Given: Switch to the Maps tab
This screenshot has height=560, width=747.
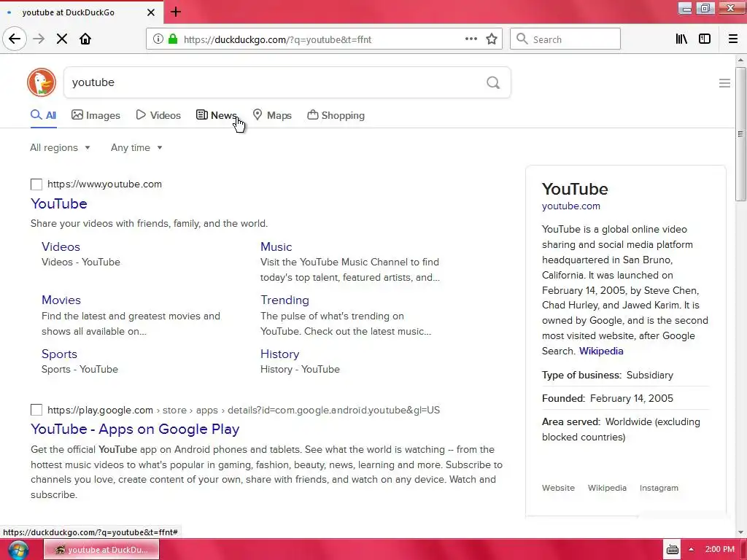Looking at the screenshot, I should (x=272, y=115).
